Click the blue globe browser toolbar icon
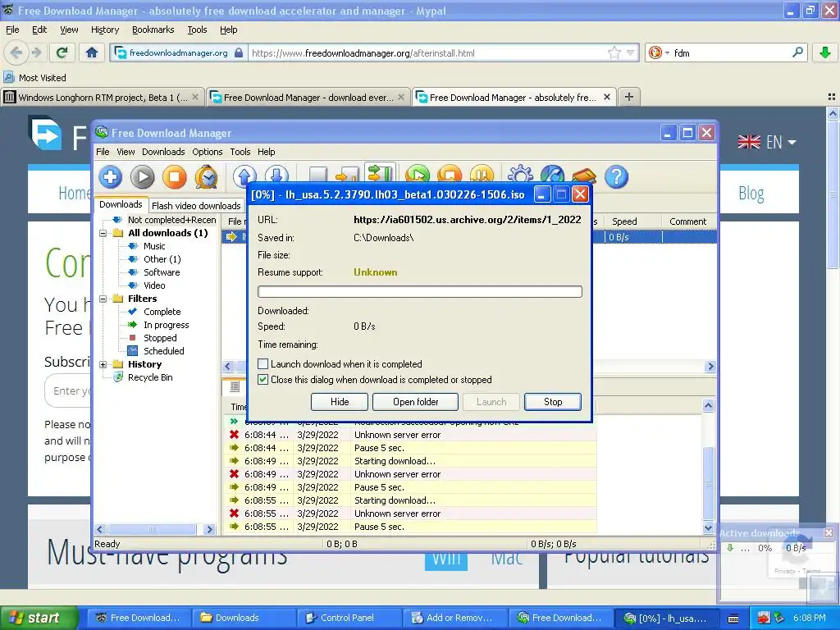The image size is (840, 630). pos(552,175)
